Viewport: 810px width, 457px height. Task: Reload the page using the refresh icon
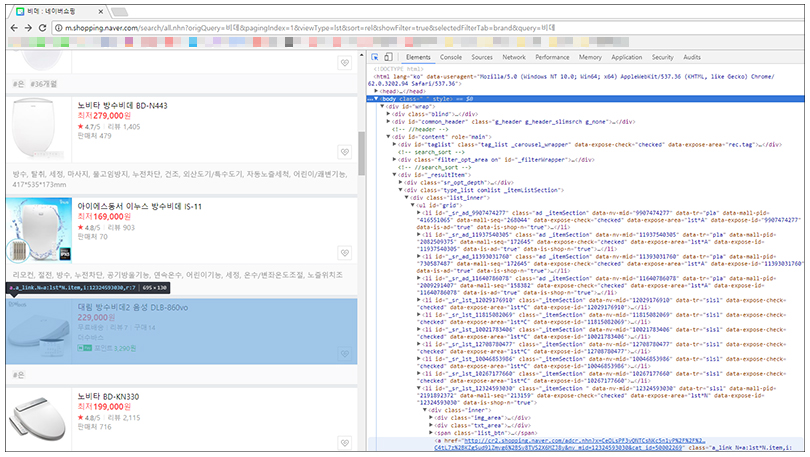42,28
